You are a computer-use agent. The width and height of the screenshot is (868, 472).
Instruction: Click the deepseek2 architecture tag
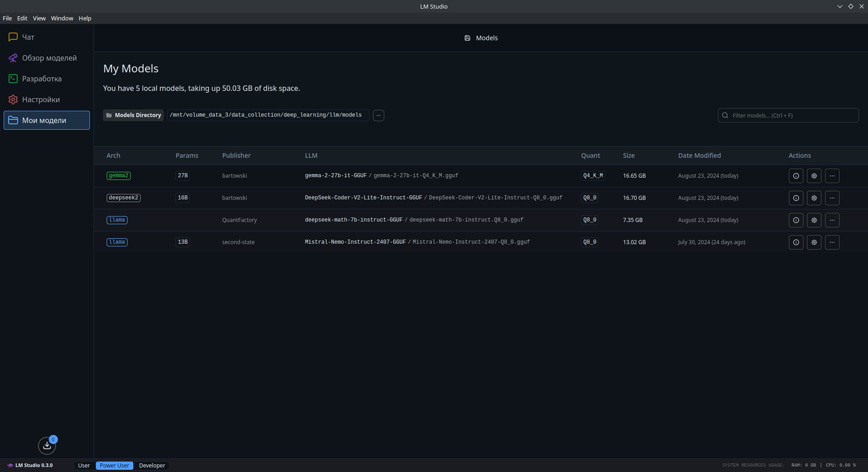point(123,198)
